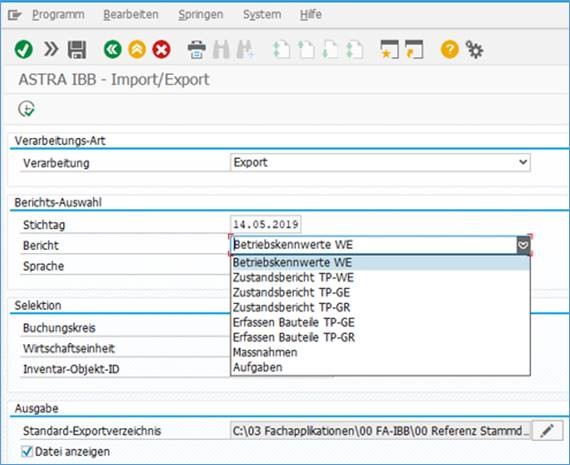
Task: Click the Standard-Exportverzeichnis path field
Action: point(381,430)
